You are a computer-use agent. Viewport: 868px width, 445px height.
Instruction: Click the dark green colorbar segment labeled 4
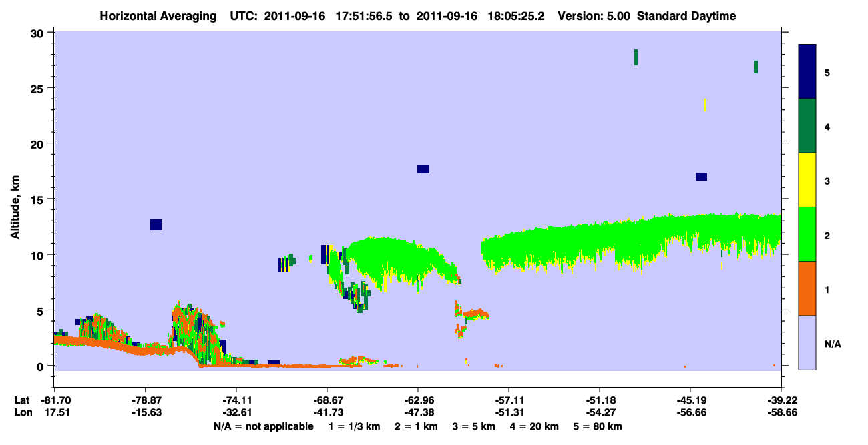[x=807, y=126]
